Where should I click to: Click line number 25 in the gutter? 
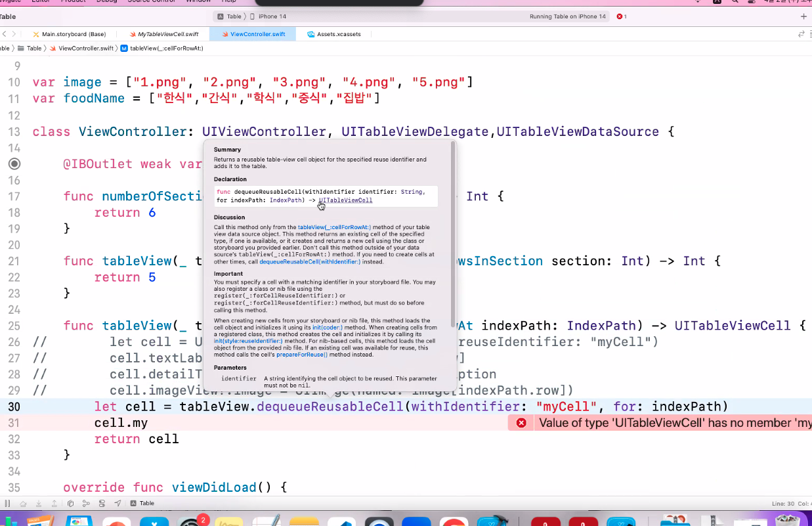click(x=14, y=326)
